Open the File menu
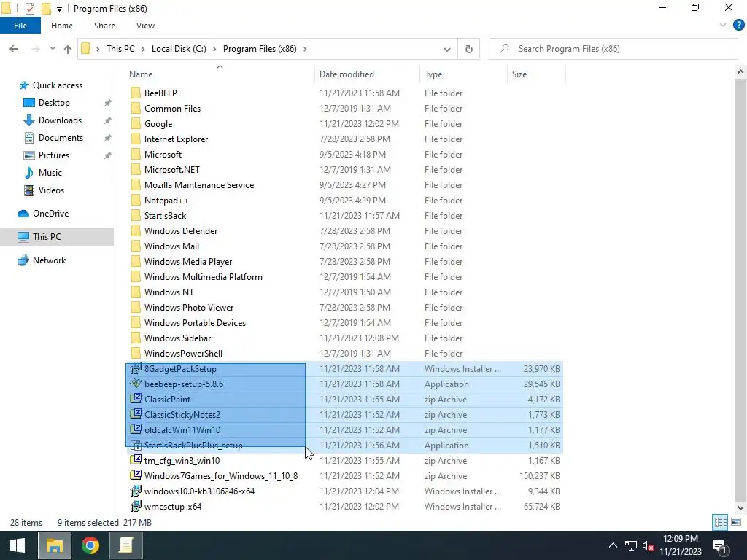Image resolution: width=747 pixels, height=560 pixels. pyautogui.click(x=20, y=26)
